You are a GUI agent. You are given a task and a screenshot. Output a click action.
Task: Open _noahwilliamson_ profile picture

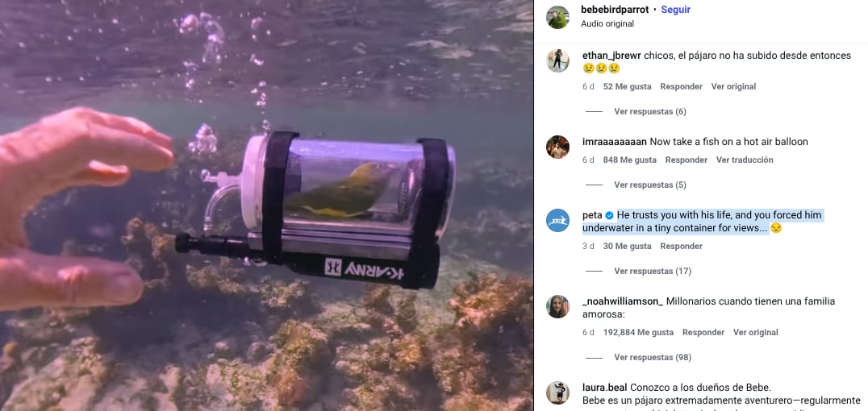[557, 306]
